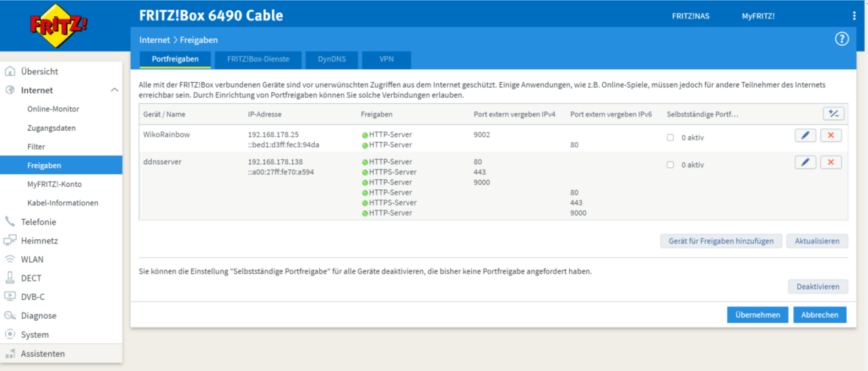Collapse the Internet menu section
Viewport: 868px width, 371px height.
pos(114,90)
